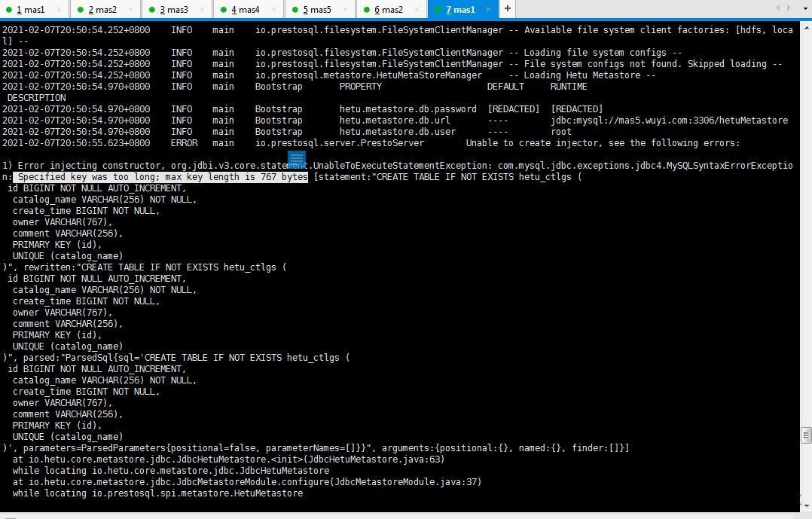Click the 'PROPERTY' column header text
The image size is (812, 519).
pyautogui.click(x=360, y=87)
